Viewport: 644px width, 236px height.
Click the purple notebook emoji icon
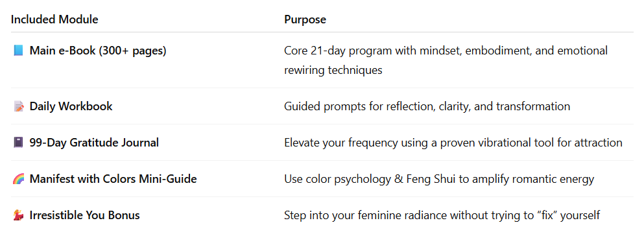(x=18, y=143)
